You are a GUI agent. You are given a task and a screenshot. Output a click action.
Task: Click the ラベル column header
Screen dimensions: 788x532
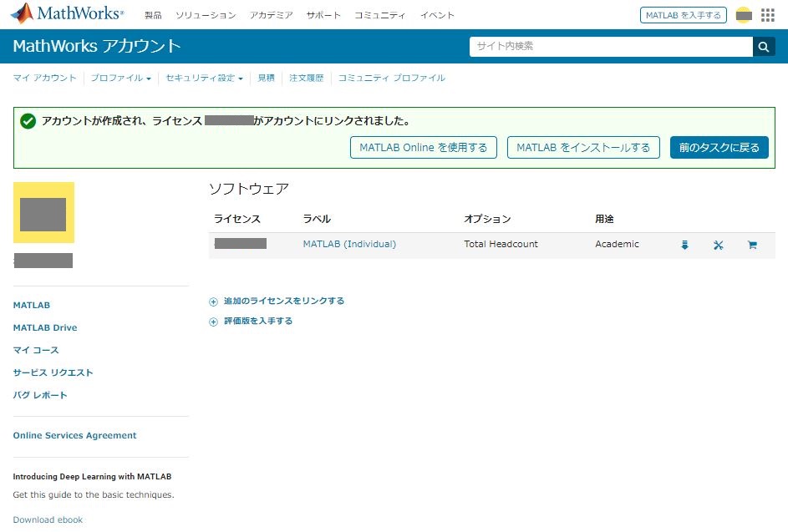tap(317, 219)
